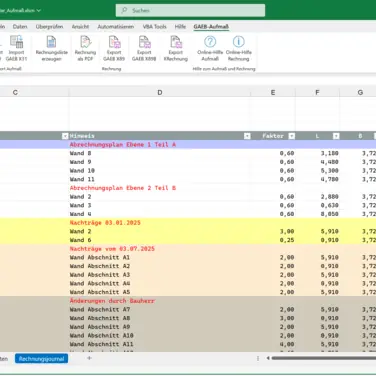Click horizontal scroll left arrow
This screenshot has width=376, height=376.
(268, 358)
